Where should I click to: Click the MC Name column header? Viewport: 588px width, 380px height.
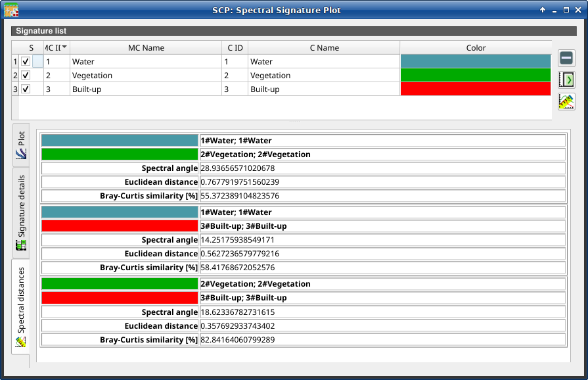146,47
